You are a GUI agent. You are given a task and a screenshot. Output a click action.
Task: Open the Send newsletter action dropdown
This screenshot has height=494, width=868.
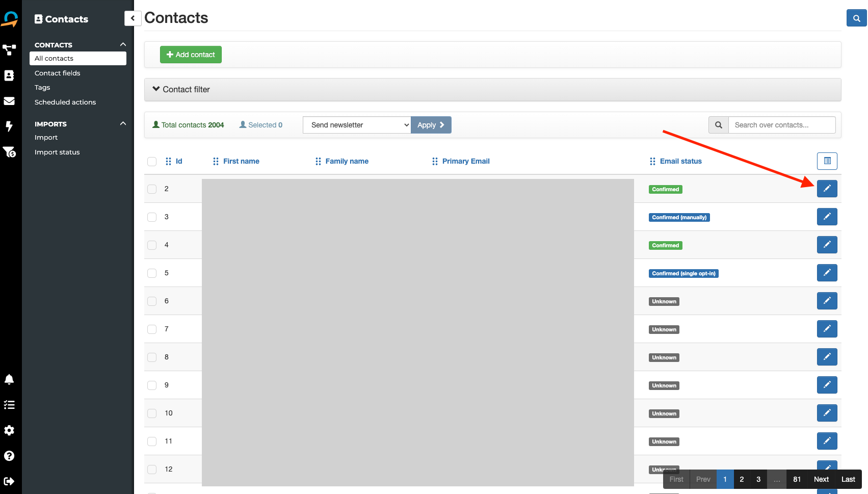pyautogui.click(x=356, y=125)
